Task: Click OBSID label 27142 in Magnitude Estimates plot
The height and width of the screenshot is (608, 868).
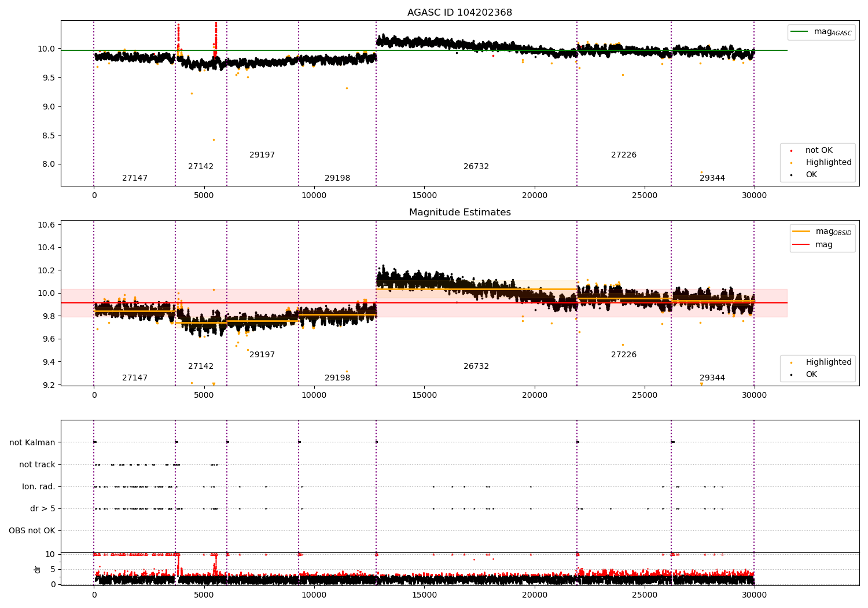Action: [x=201, y=366]
